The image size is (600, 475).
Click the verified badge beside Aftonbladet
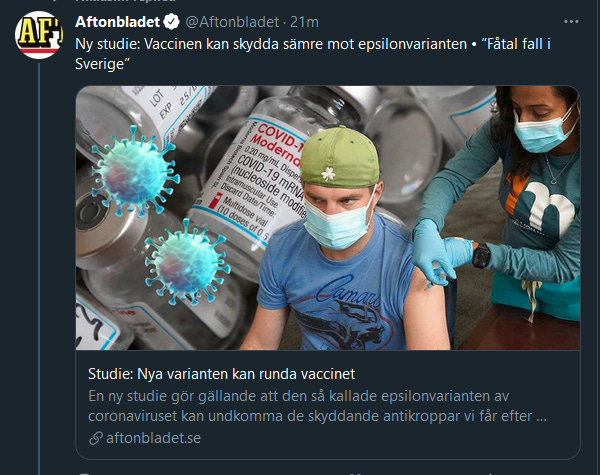171,22
